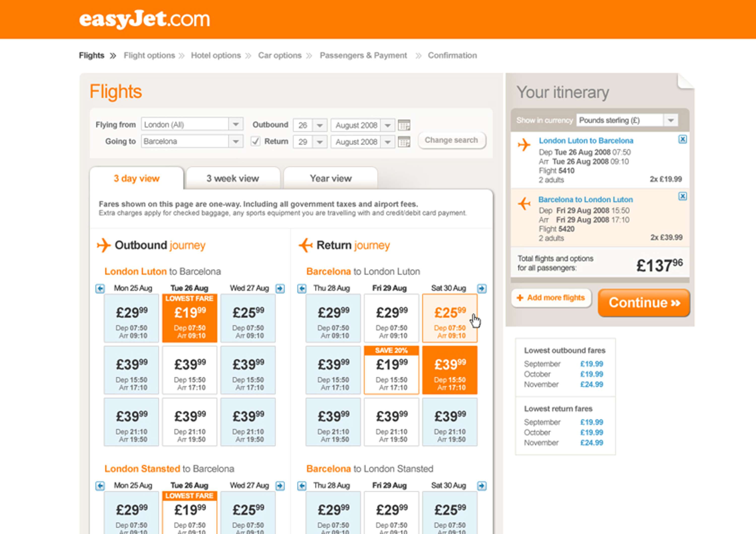Go to Car options step
Image resolution: width=756 pixels, height=534 pixels.
279,55
